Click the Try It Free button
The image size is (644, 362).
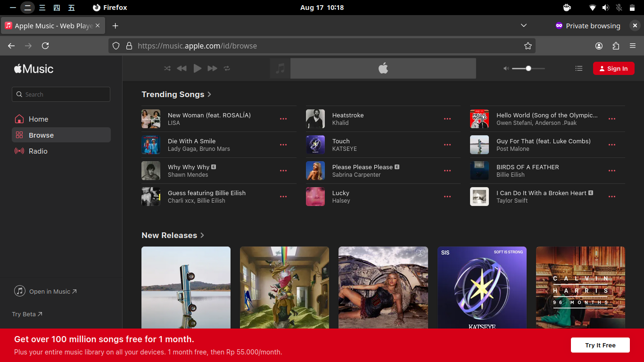click(x=600, y=345)
